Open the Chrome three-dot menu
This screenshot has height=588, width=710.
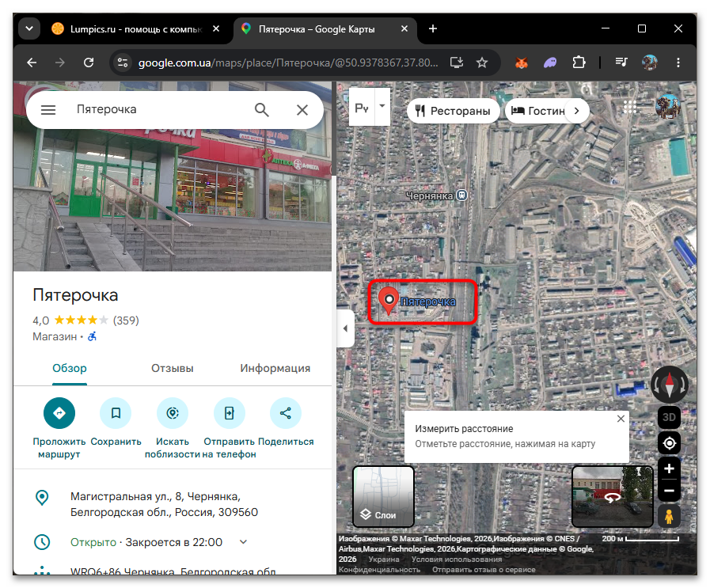pos(678,63)
